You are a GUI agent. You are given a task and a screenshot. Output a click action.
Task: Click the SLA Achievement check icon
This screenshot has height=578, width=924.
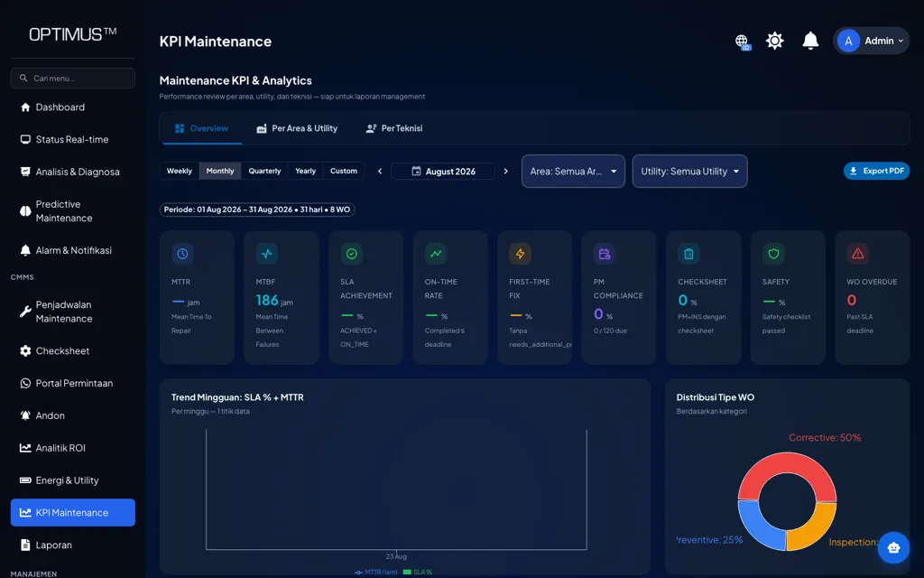click(351, 254)
